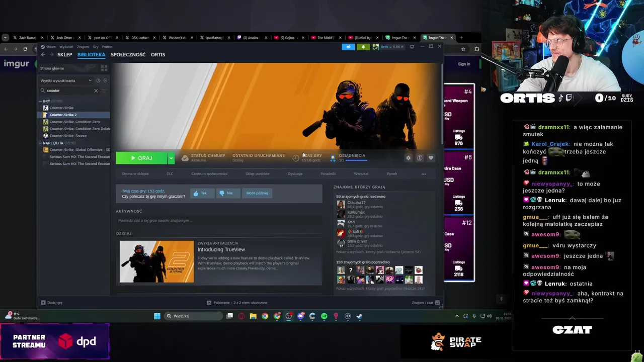The image size is (644, 362).
Task: Open Centrum społeczności link
Action: (x=209, y=173)
